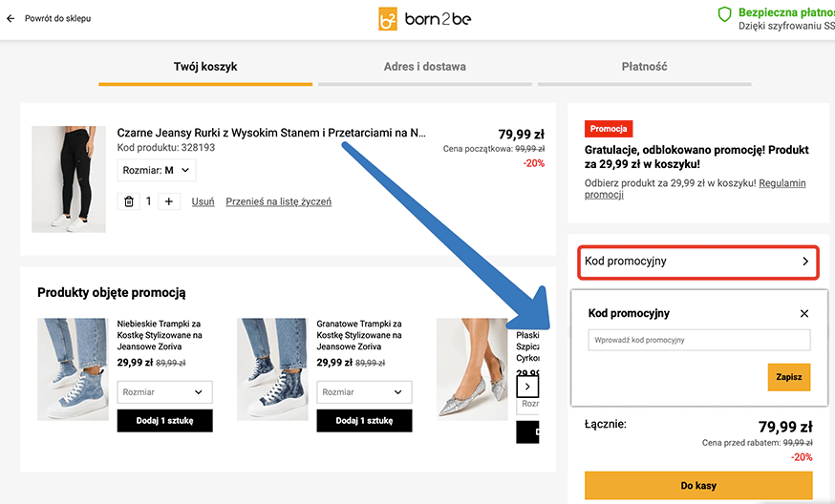This screenshot has width=835, height=504.
Task: Click the back arrow to return to shop
Action: pyautogui.click(x=11, y=18)
